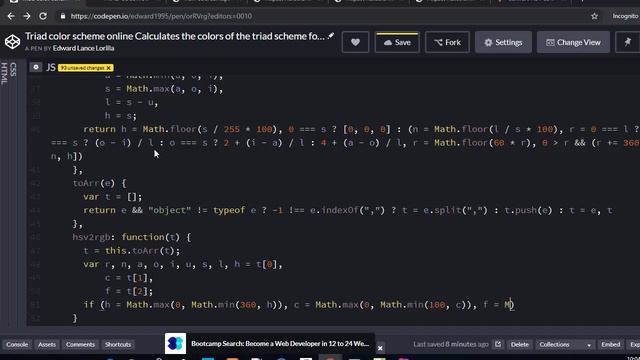Click the 'return h = Math.floor' line
This screenshot has height=360, width=640.
point(361,129)
